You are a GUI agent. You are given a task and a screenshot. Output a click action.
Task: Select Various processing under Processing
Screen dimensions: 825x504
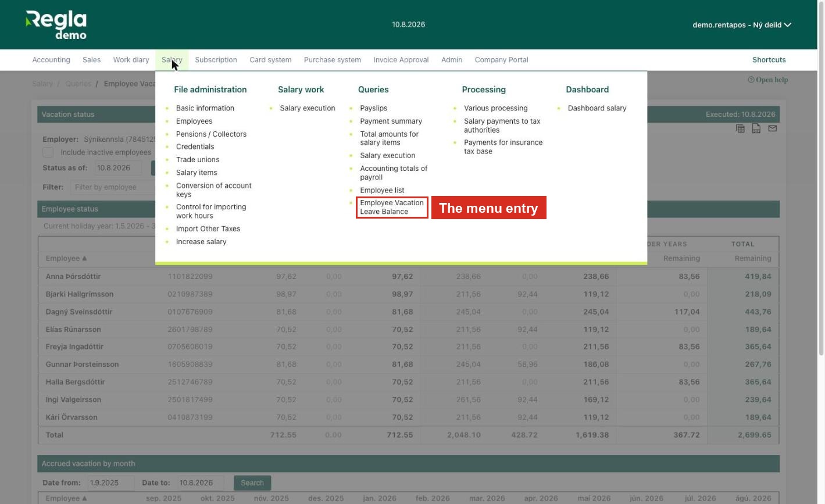[x=495, y=108]
